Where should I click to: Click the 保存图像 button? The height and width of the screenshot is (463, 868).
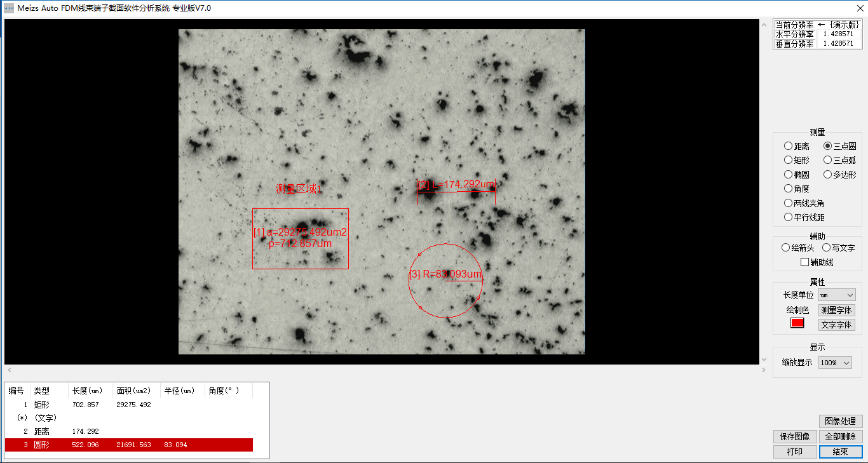pos(794,436)
